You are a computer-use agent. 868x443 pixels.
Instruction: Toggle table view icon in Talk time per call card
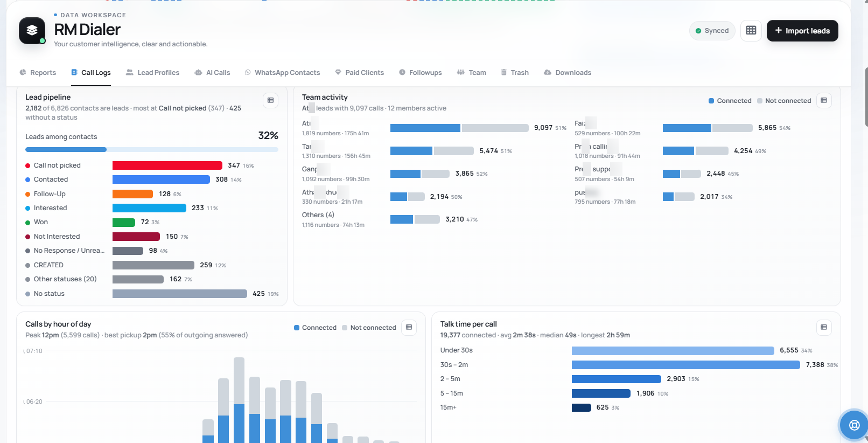pyautogui.click(x=824, y=327)
